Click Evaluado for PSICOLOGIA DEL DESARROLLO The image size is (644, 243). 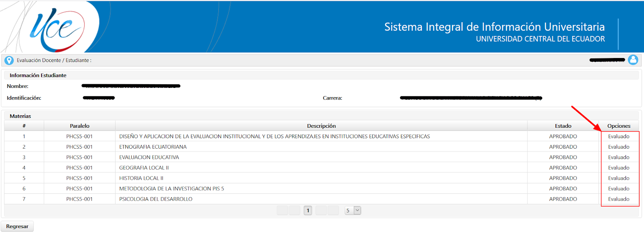coord(619,199)
